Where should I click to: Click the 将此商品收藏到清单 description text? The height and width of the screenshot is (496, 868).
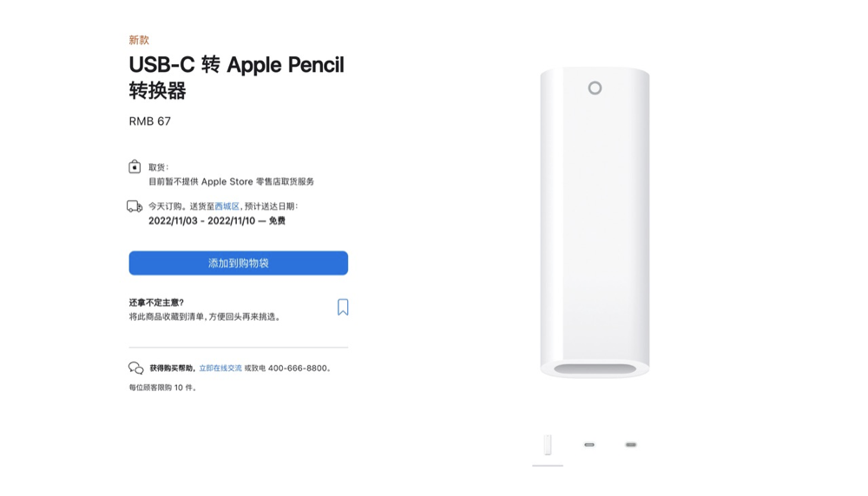click(x=205, y=317)
